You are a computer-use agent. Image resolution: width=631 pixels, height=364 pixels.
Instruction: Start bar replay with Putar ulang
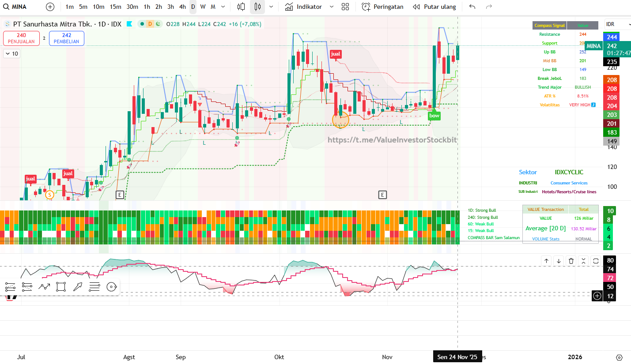click(434, 7)
